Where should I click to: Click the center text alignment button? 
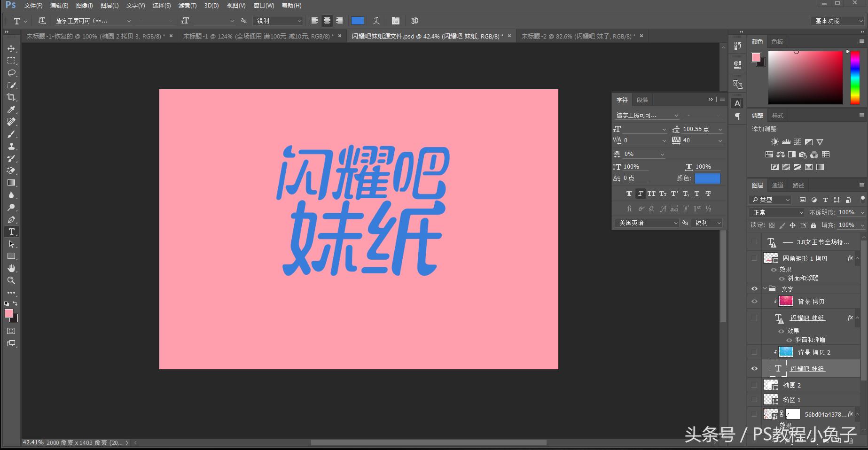tap(327, 21)
